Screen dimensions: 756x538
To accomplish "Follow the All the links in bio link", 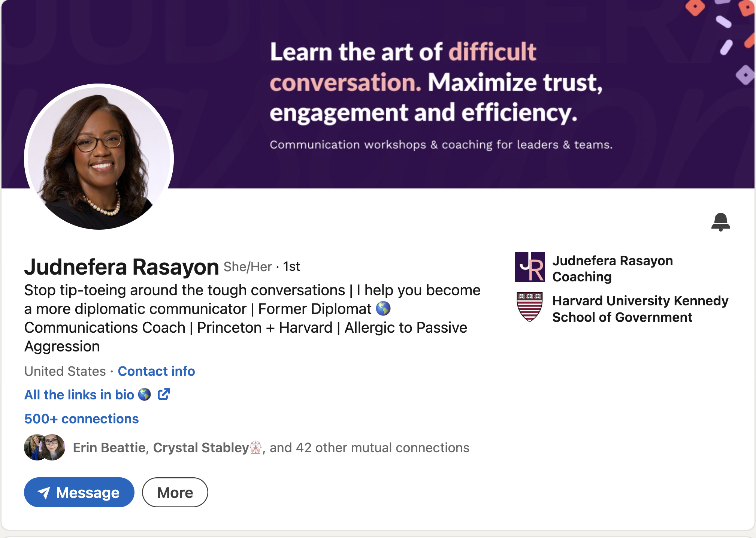I will click(78, 395).
